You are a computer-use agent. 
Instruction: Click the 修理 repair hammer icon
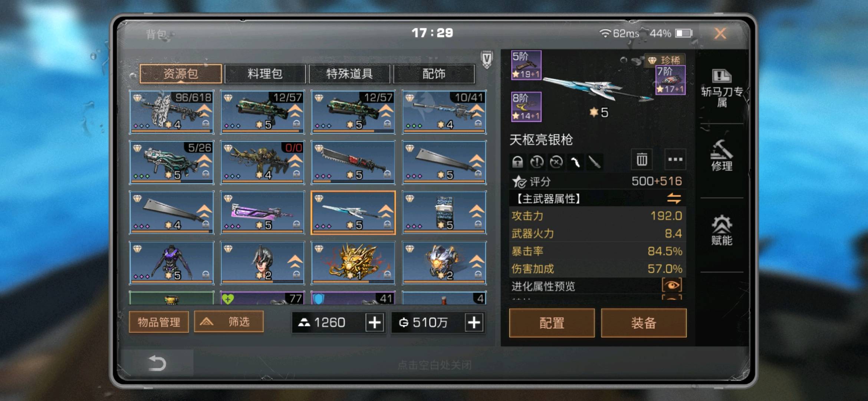pos(721,155)
